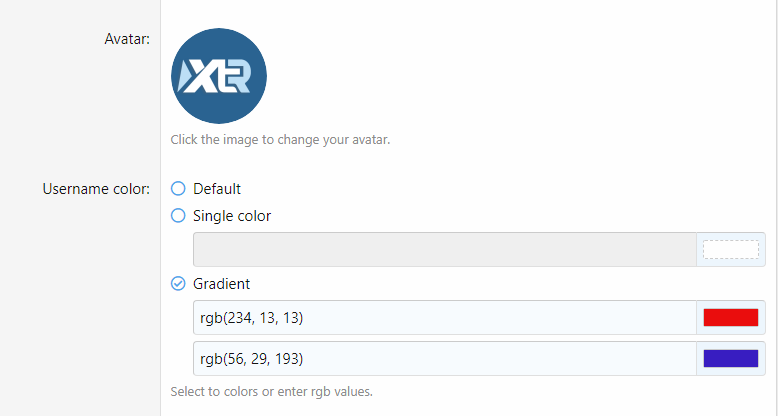Click the first gradient rgb input field
778x416 pixels.
click(x=444, y=318)
